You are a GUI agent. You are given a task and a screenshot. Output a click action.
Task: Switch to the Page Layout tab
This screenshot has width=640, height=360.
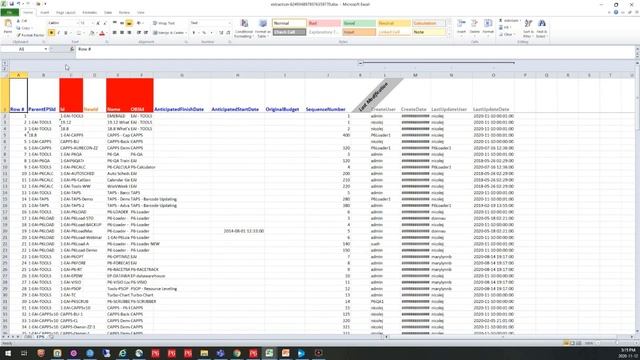[65, 13]
